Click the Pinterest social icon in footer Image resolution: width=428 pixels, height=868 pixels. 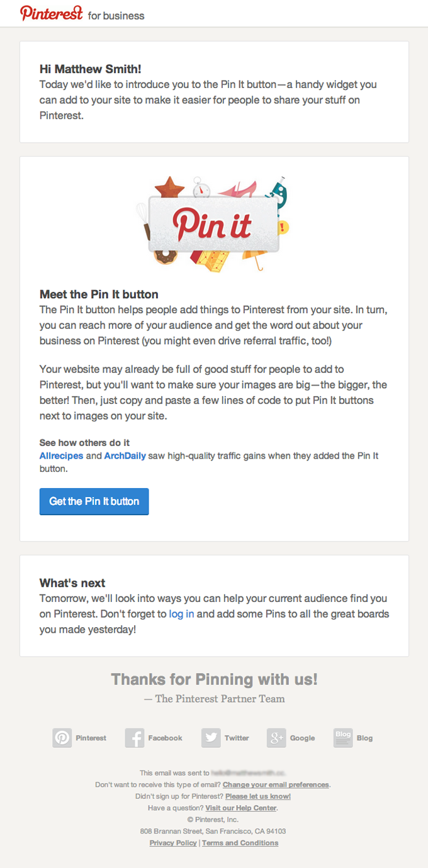pos(62,738)
